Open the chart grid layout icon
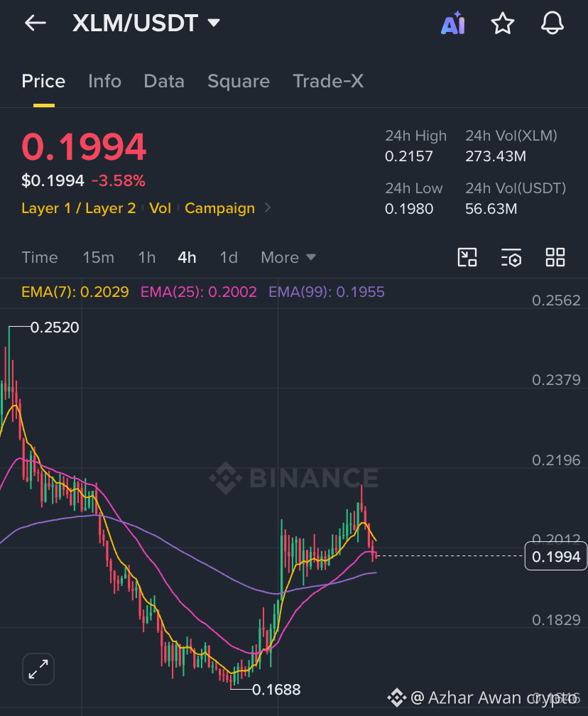Screen dimensions: 588x716 point(555,257)
